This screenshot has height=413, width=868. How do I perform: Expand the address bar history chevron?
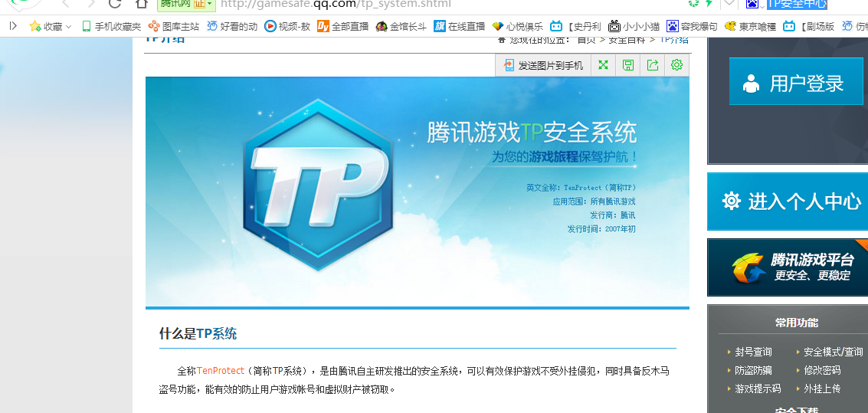point(729,3)
